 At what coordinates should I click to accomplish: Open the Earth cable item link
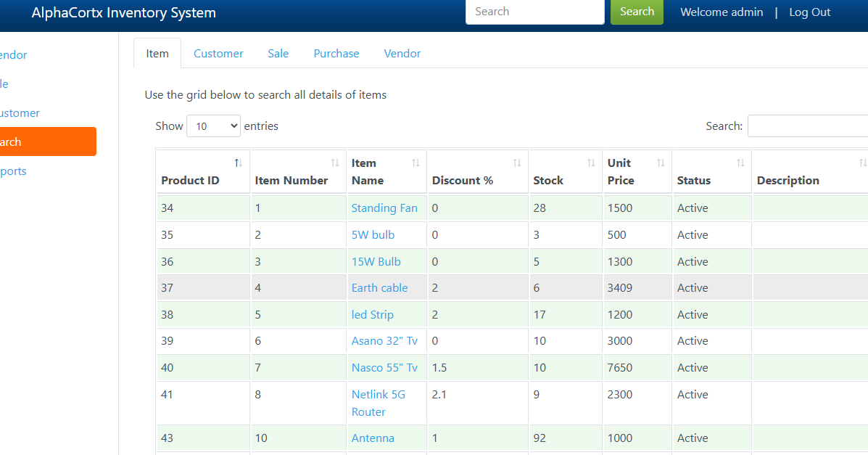tap(379, 287)
